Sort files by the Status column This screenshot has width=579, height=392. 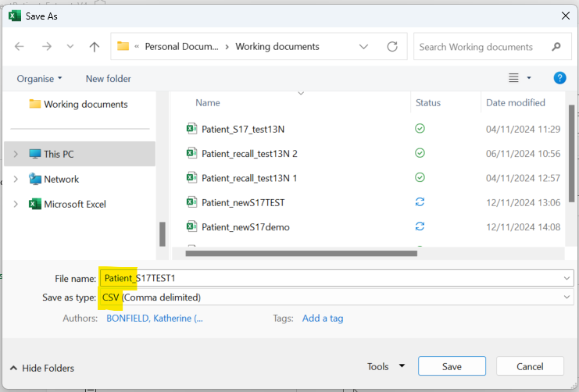428,102
